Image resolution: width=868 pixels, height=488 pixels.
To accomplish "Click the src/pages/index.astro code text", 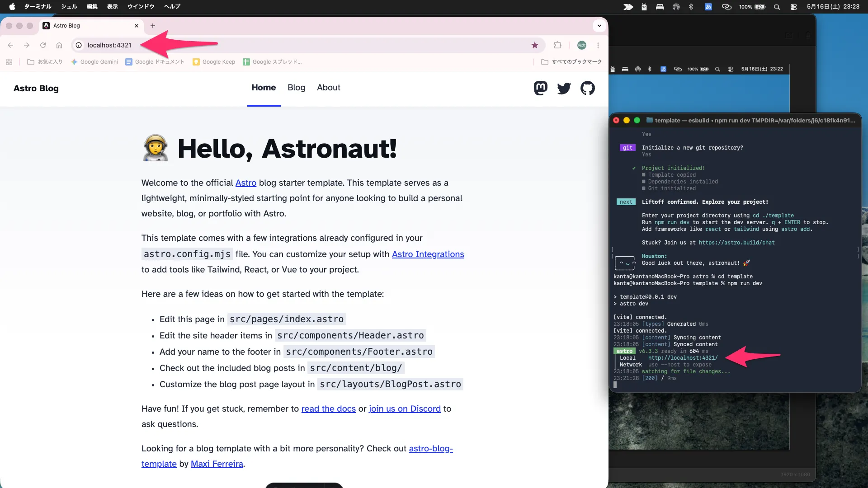I will 287,319.
